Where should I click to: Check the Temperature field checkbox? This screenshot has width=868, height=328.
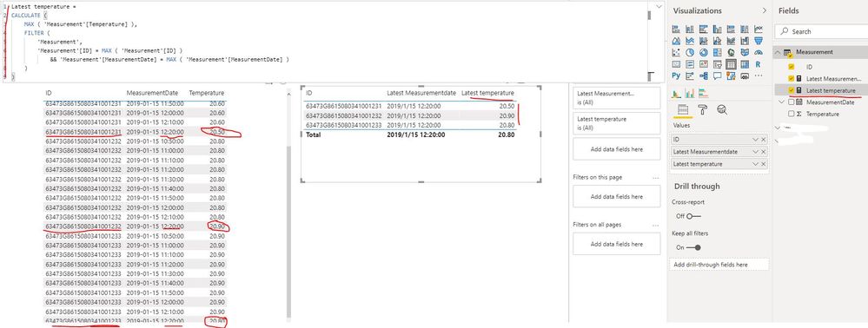tap(791, 114)
